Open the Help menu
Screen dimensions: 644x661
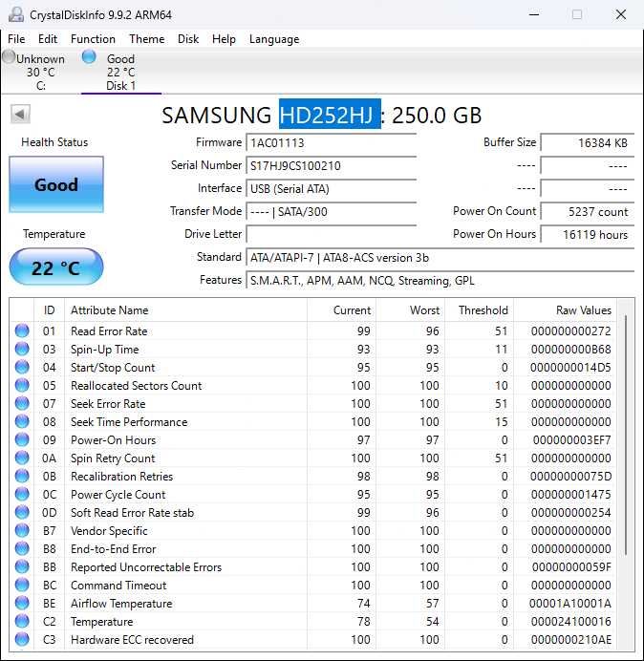[x=224, y=39]
